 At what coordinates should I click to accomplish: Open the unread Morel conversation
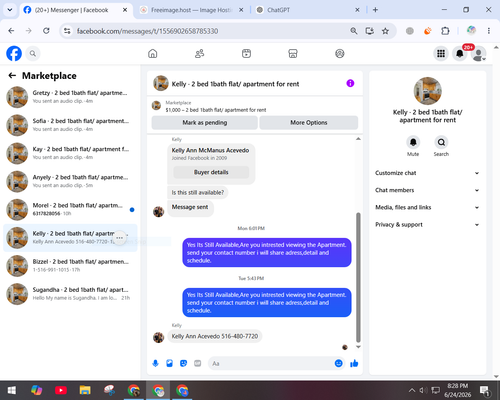pyautogui.click(x=70, y=210)
